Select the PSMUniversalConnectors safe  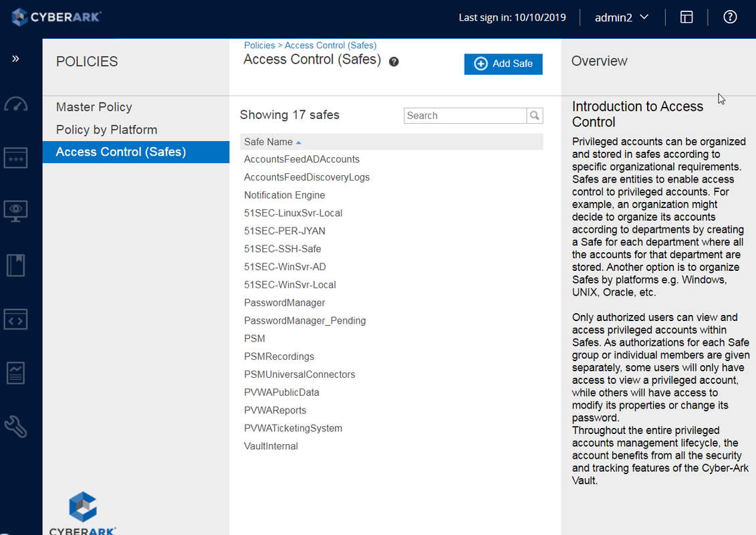pos(299,374)
